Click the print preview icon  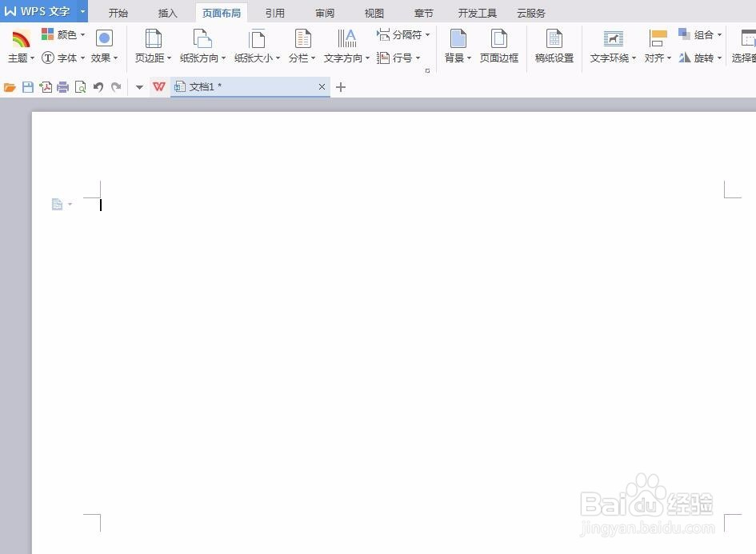tap(81, 87)
